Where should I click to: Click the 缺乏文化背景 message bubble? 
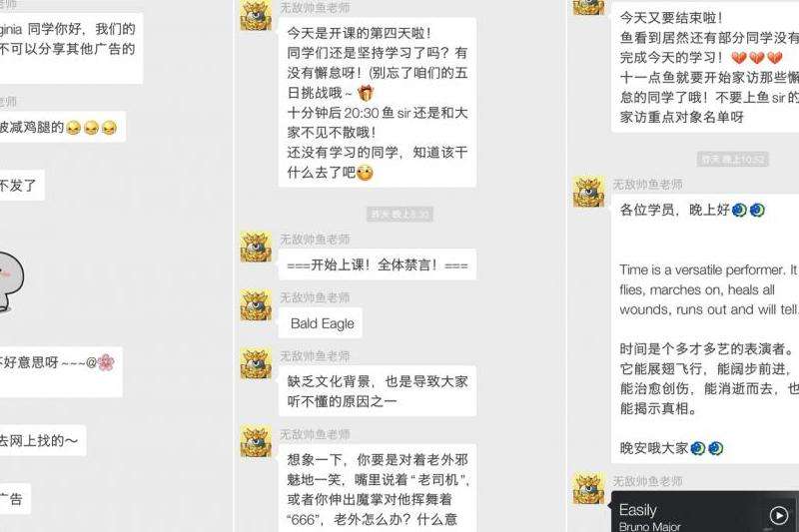click(378, 391)
